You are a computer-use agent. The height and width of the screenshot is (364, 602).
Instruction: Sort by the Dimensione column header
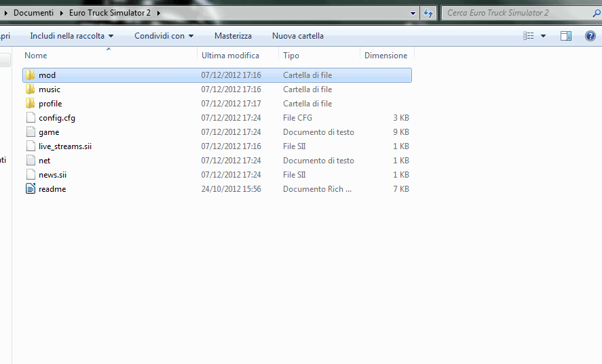[x=385, y=56]
